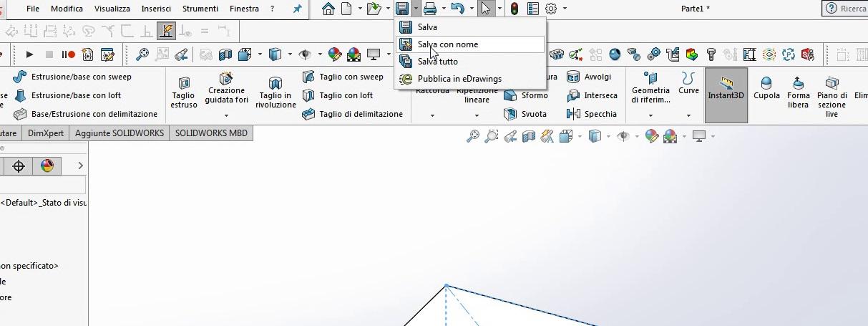This screenshot has width=868, height=326.
Task: Expand the Undo dropdown arrow
Action: coord(471,9)
